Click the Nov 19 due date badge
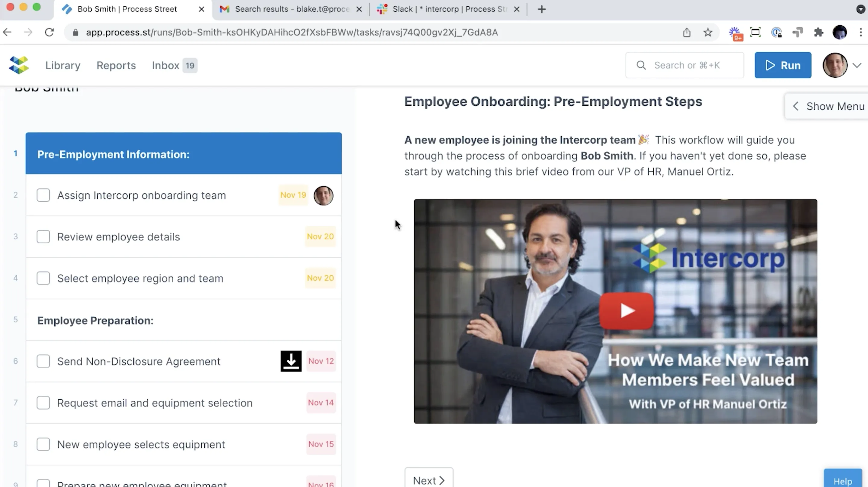The width and height of the screenshot is (868, 487). [x=293, y=195]
